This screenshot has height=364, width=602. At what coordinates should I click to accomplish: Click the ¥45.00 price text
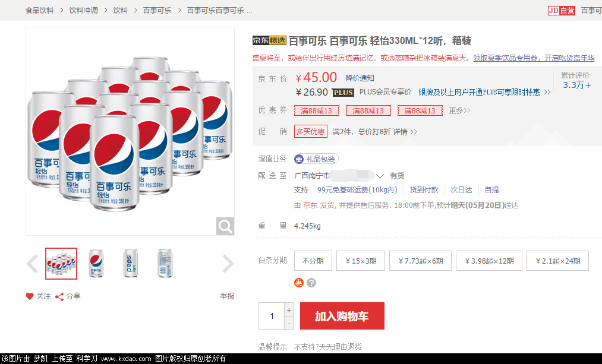point(316,77)
